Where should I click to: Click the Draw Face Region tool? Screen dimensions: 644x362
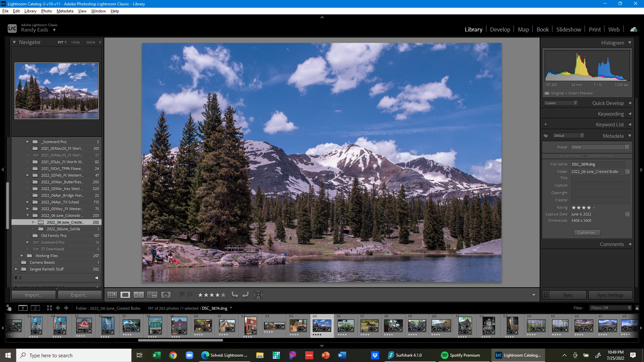(258, 295)
